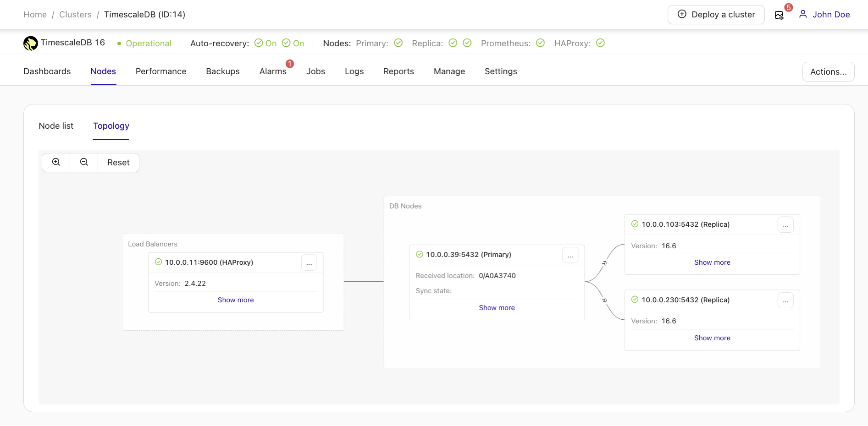Click the status icon on 10.0.0.103 replica card
Screen dimensions: 868x426
[635, 224]
